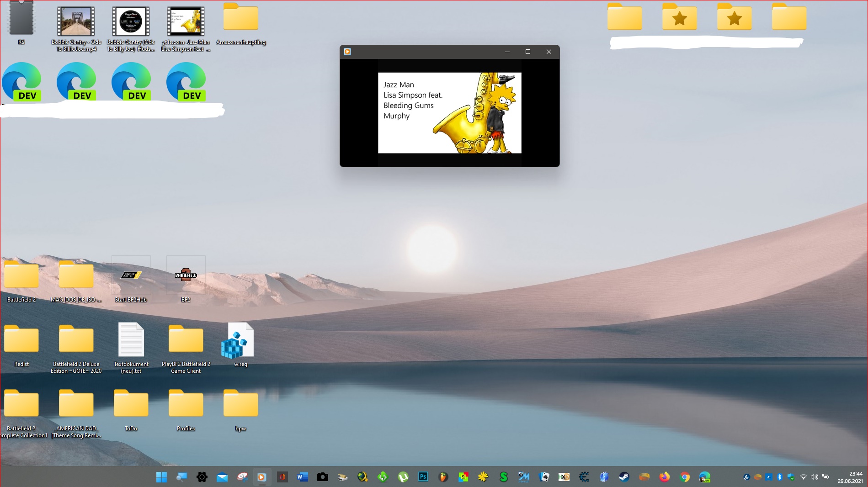Open the volume speaker tray icon
The image size is (868, 487).
814,477
